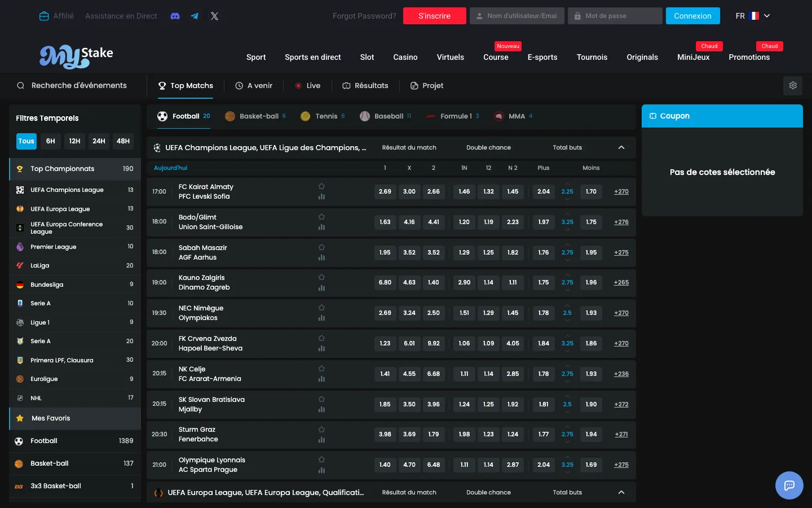812x508 pixels.
Task: Open the X social media icon
Action: (x=214, y=16)
